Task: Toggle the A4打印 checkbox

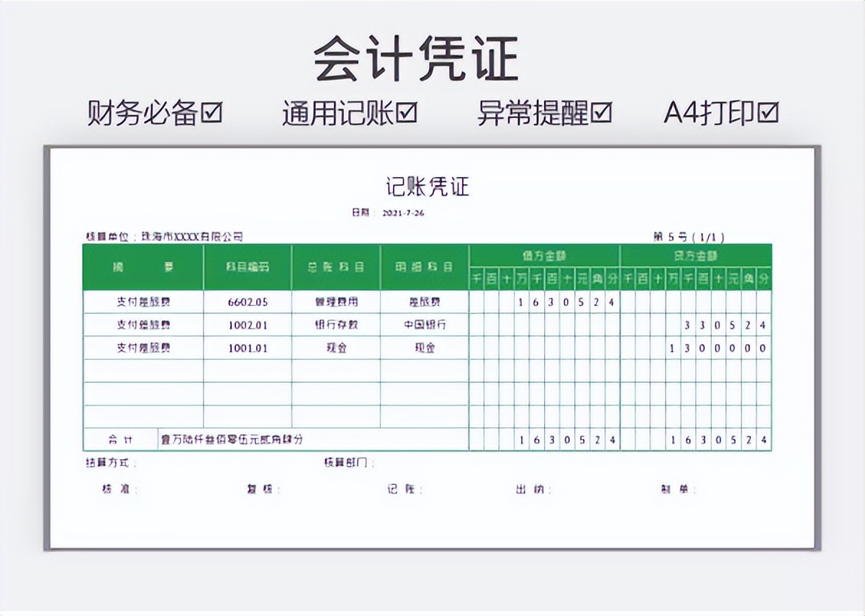Action: tap(769, 112)
